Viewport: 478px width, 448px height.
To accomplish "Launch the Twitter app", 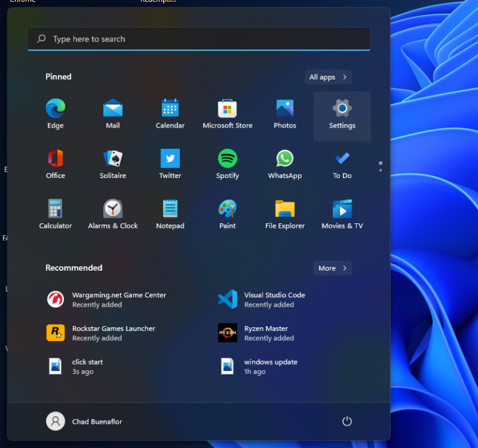I will click(170, 164).
